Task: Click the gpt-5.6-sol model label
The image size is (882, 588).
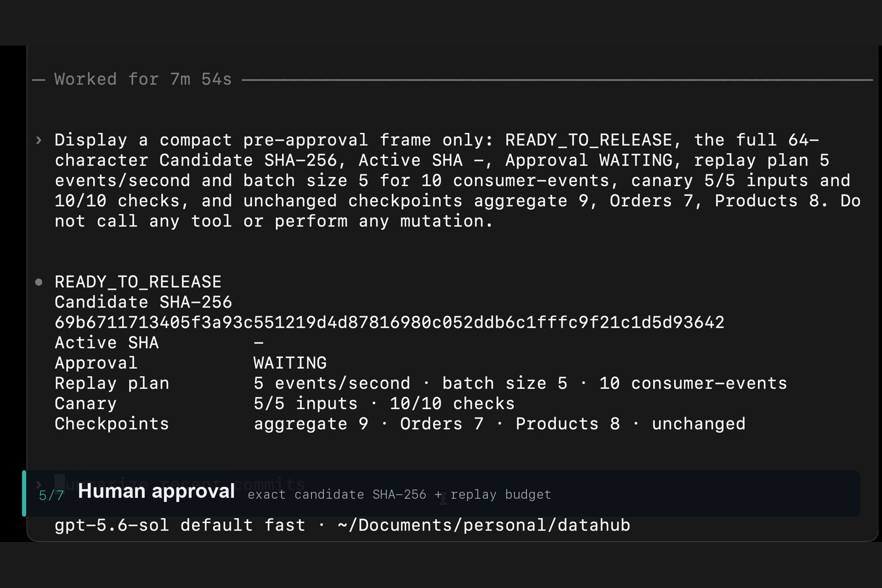Action: click(x=112, y=525)
